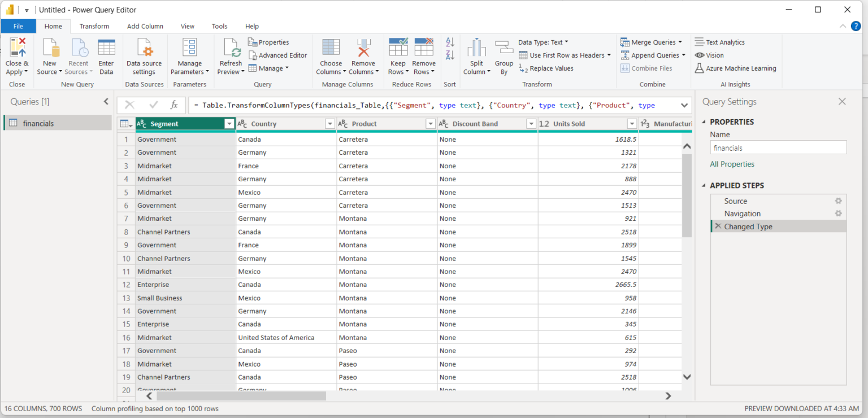Open the Add Column tab
The width and height of the screenshot is (868, 418).
[x=145, y=26]
